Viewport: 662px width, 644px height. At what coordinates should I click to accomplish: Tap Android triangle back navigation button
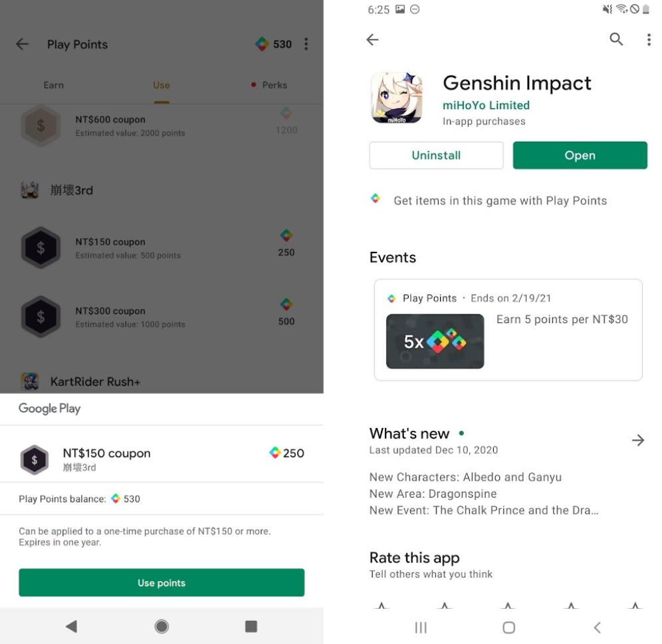pyautogui.click(x=71, y=626)
